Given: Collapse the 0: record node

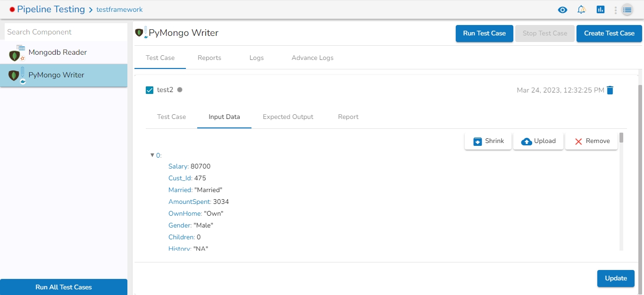Looking at the screenshot, I should point(152,155).
